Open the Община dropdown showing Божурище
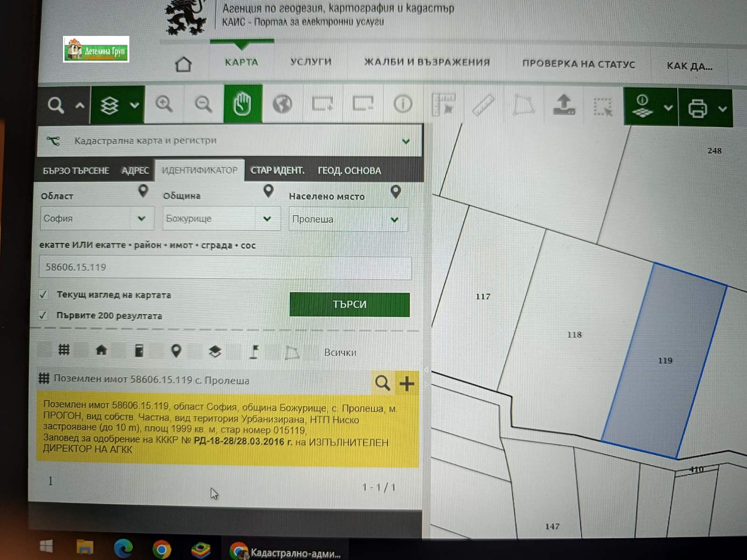The image size is (747, 560). [221, 218]
